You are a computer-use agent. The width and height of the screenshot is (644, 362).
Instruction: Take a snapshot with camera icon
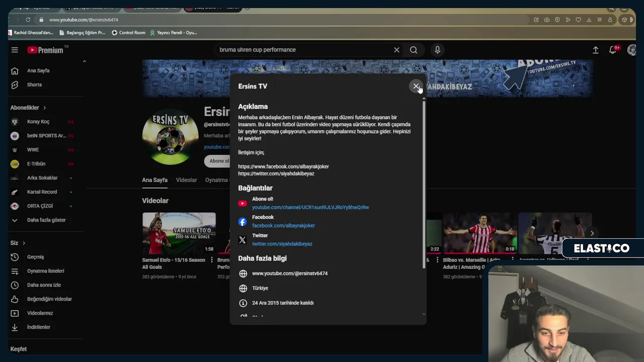coord(547,20)
